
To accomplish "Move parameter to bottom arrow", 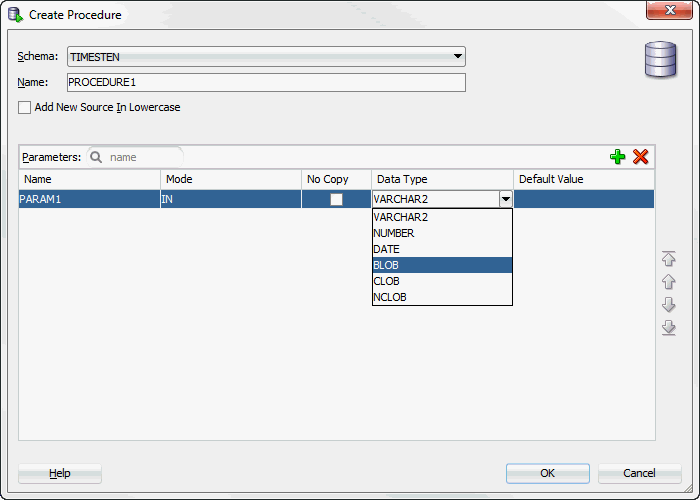I will click(x=668, y=328).
